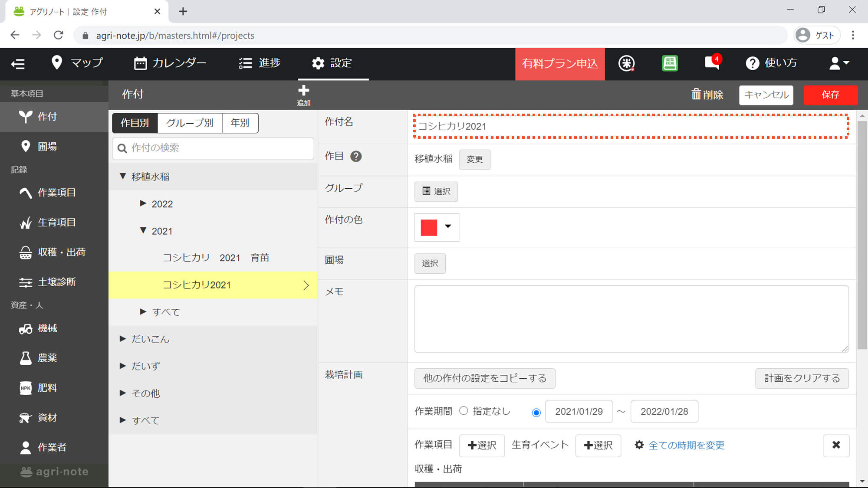Expand the だいこん crop node

[123, 339]
